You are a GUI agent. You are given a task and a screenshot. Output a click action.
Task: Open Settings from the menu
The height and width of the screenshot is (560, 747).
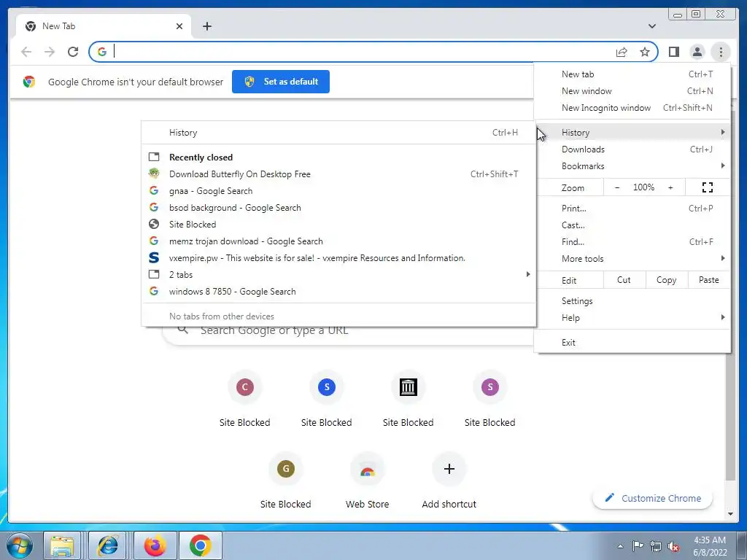click(632, 301)
